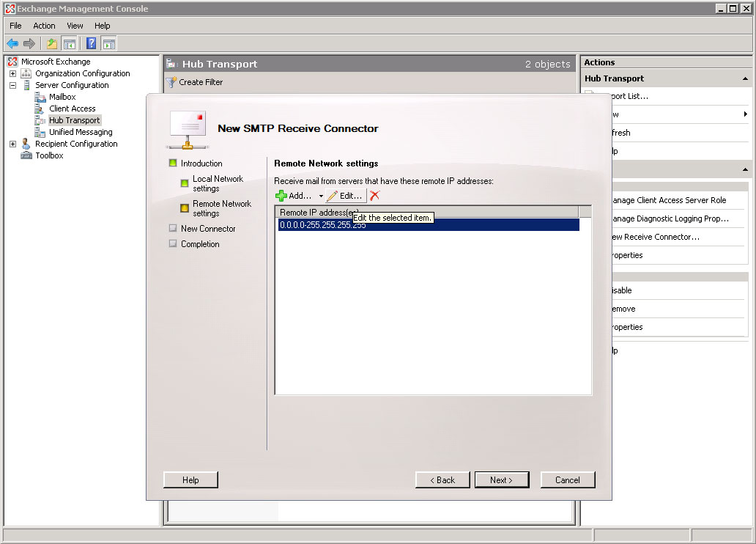756x544 pixels.
Task: Click the red X delete address icon
Action: coord(374,196)
